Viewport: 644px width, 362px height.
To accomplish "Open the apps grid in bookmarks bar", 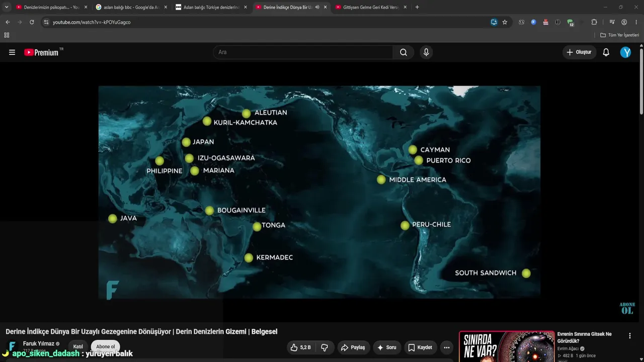I will tap(7, 35).
